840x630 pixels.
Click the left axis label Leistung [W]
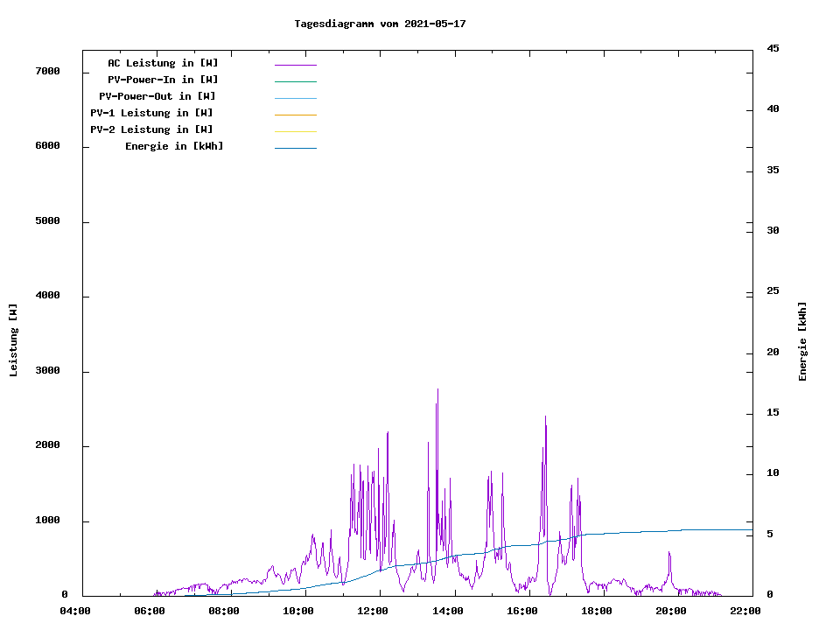click(x=14, y=340)
